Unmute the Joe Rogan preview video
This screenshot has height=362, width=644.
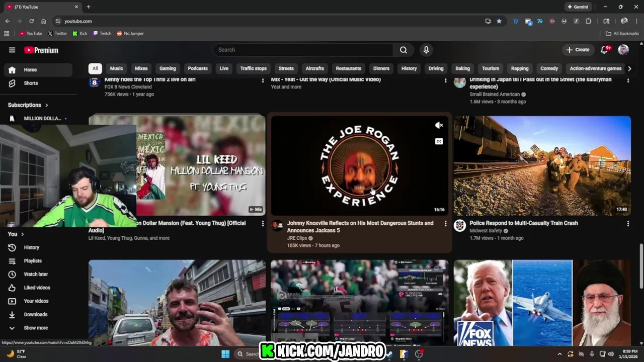439,125
